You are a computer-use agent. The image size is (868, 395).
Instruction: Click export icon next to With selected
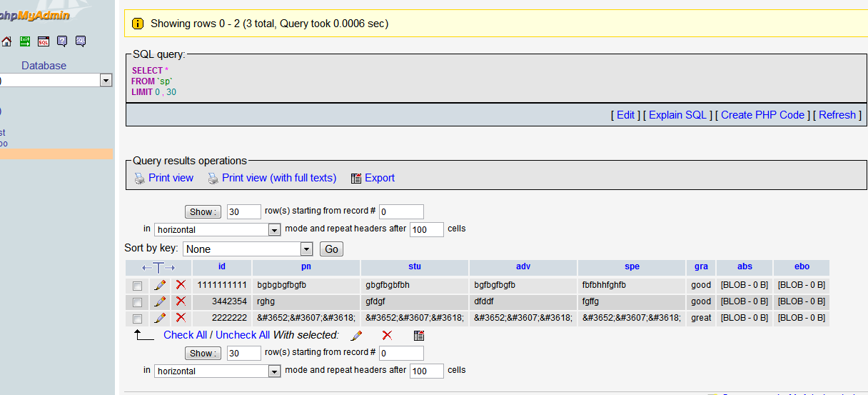(x=419, y=335)
